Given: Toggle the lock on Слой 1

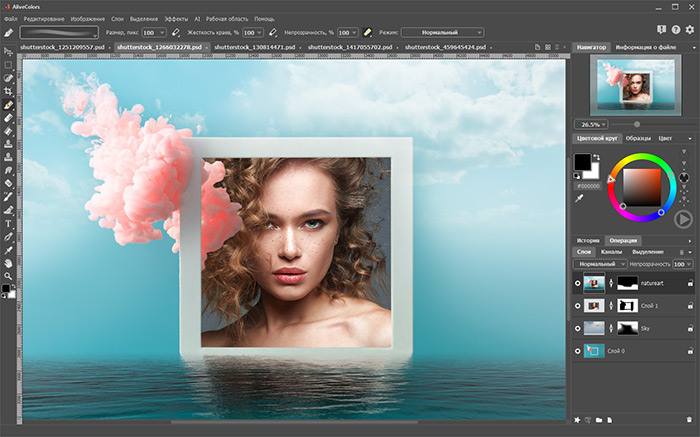Looking at the screenshot, I should [690, 306].
